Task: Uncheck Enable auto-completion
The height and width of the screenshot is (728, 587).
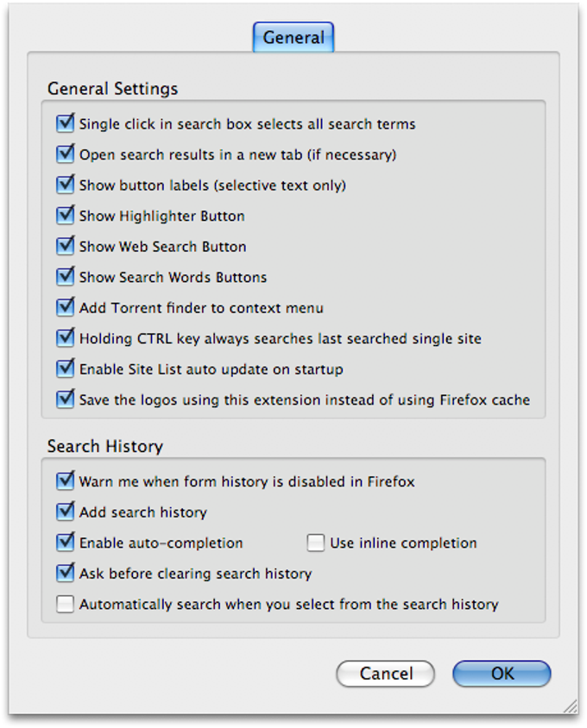Action: point(65,543)
